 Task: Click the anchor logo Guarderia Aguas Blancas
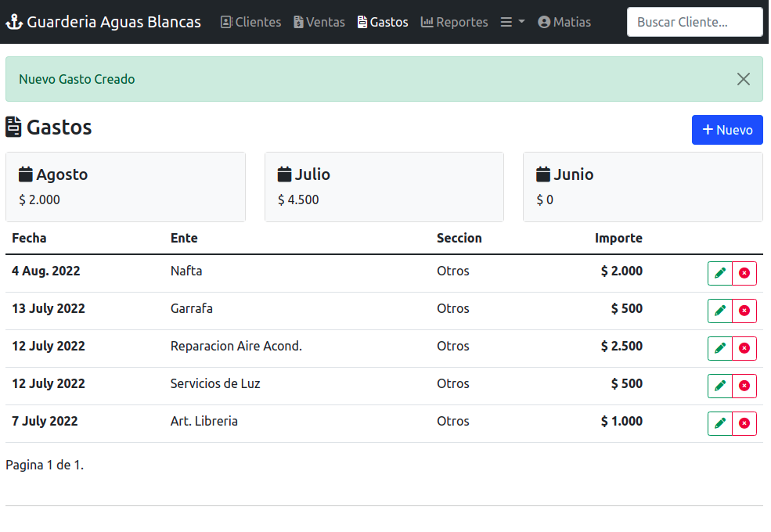tap(103, 22)
